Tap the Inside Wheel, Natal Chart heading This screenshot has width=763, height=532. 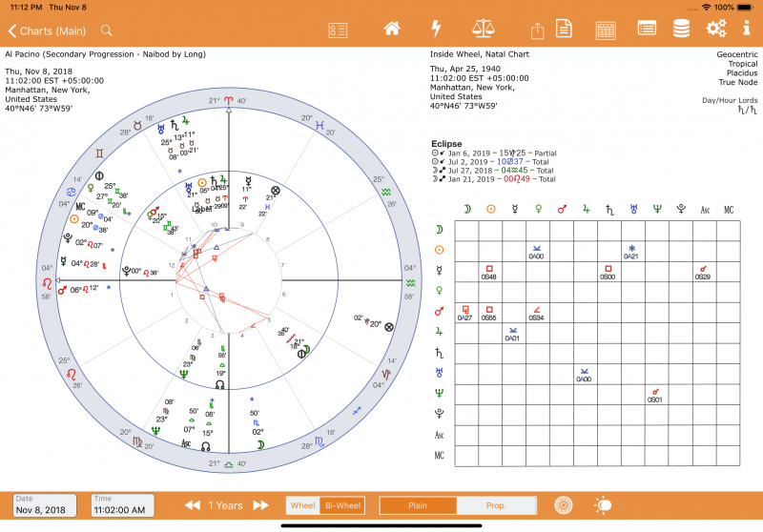(x=480, y=54)
